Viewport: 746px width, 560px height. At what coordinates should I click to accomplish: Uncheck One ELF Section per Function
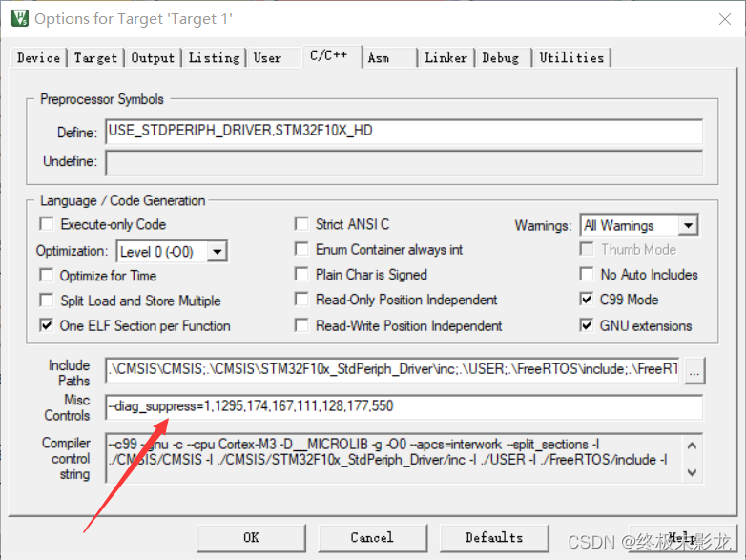[x=47, y=325]
